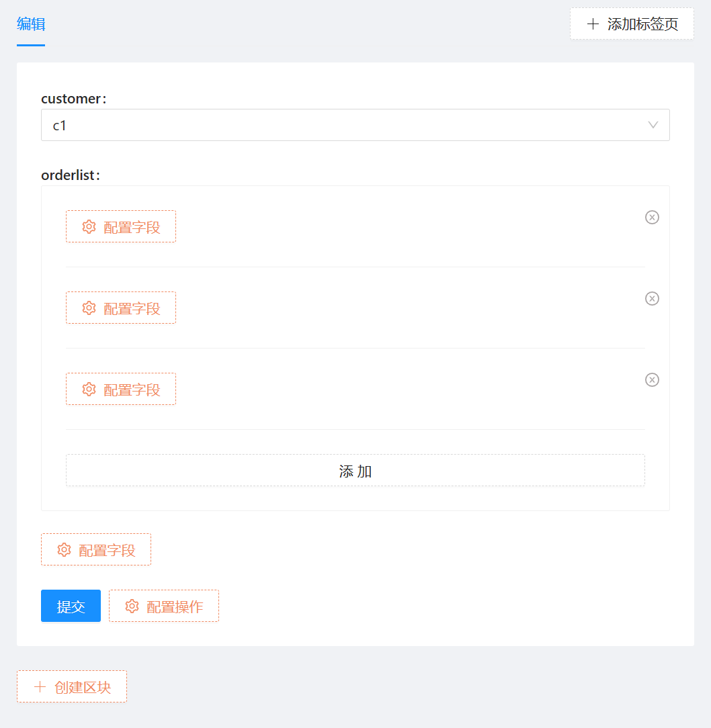Remove the first orderlist item
711x728 pixels.
[652, 218]
